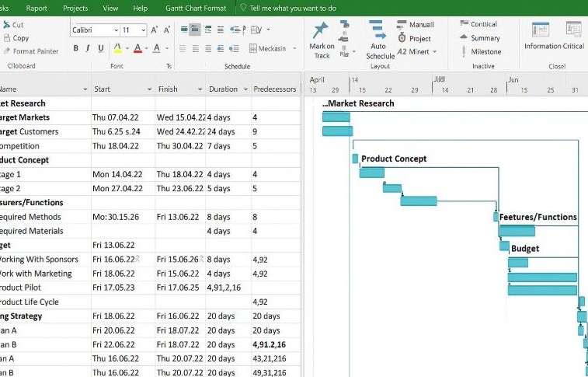Open the font size 11 dropdown
Image resolution: width=588 pixels, height=377 pixels.
click(143, 30)
